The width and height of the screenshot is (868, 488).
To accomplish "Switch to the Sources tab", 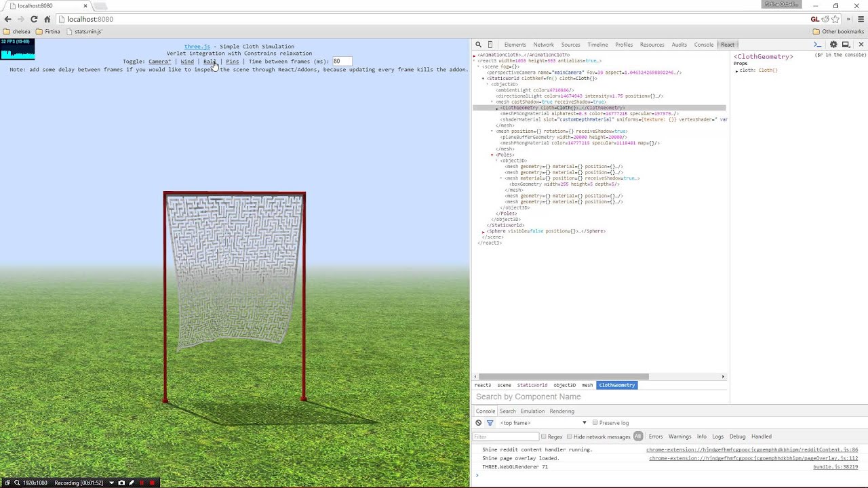I will tap(570, 45).
